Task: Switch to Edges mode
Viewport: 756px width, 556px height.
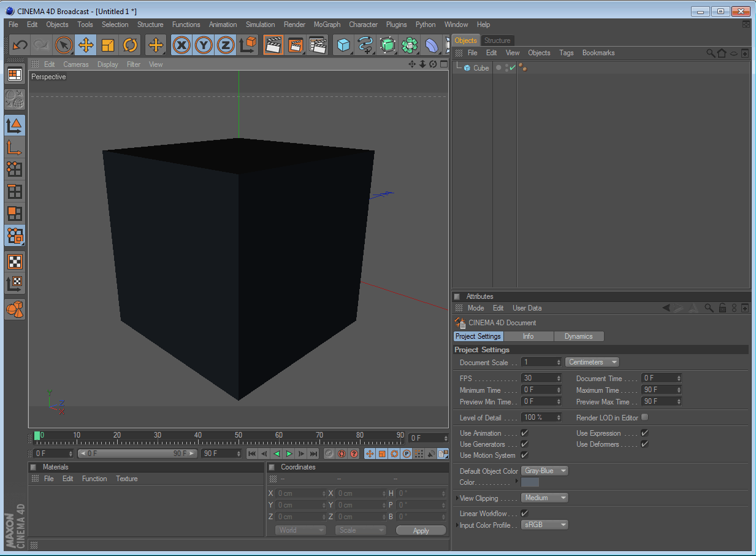Action: (x=15, y=191)
